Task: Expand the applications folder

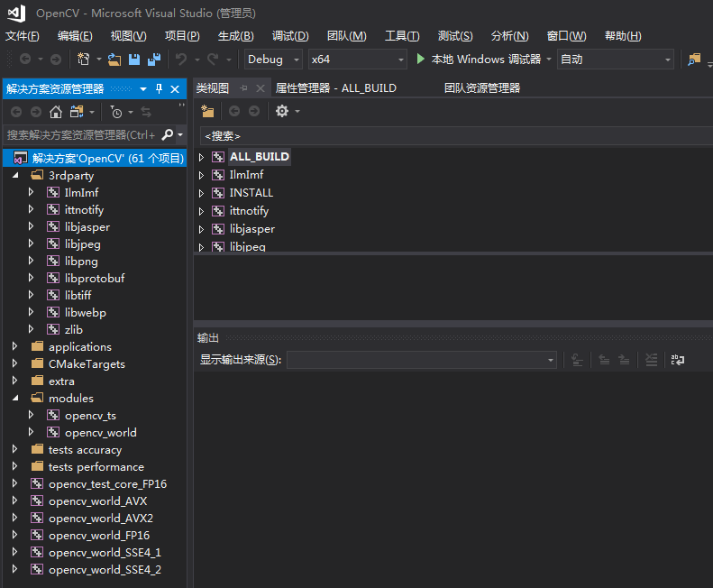Action: coord(14,346)
